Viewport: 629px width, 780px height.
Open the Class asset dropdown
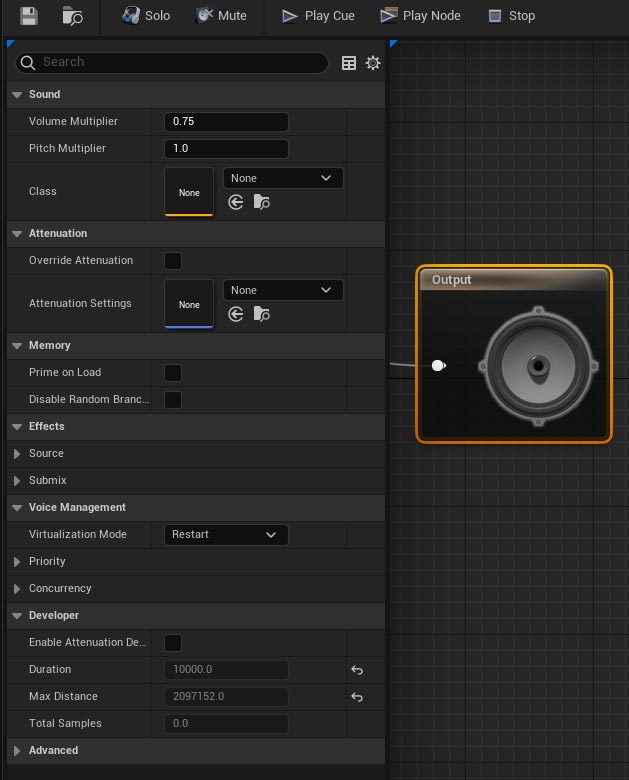pyautogui.click(x=282, y=178)
